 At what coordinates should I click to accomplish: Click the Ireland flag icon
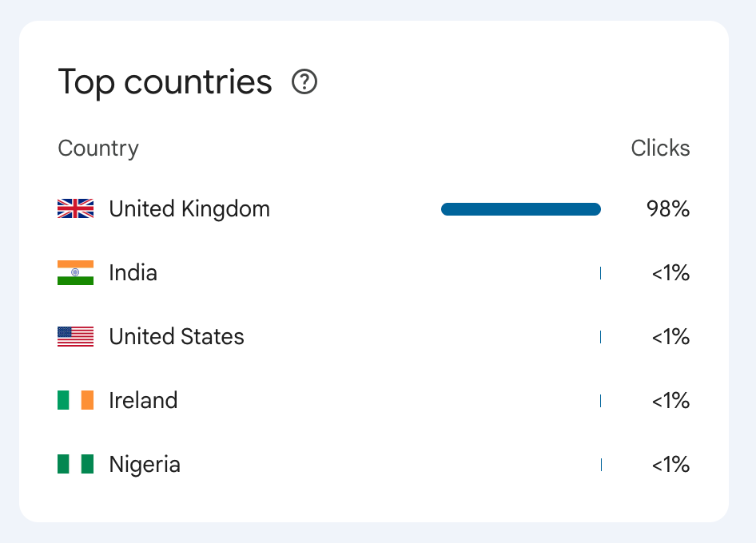[x=75, y=400]
